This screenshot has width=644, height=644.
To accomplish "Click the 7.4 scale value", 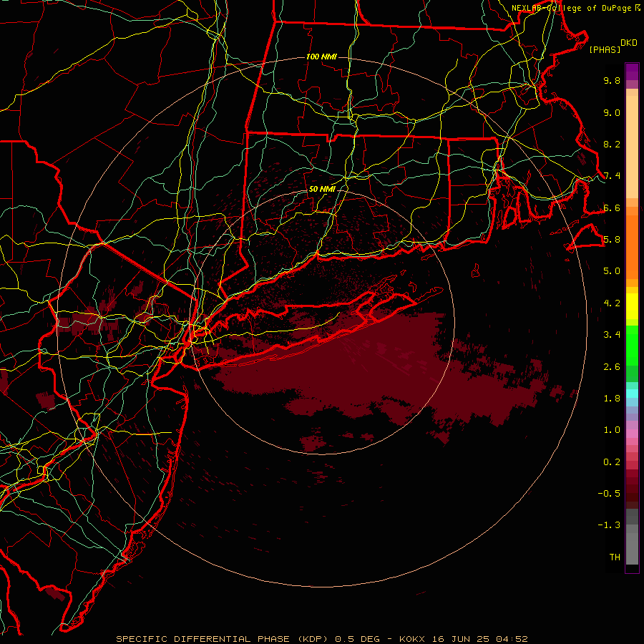I will [x=612, y=176].
